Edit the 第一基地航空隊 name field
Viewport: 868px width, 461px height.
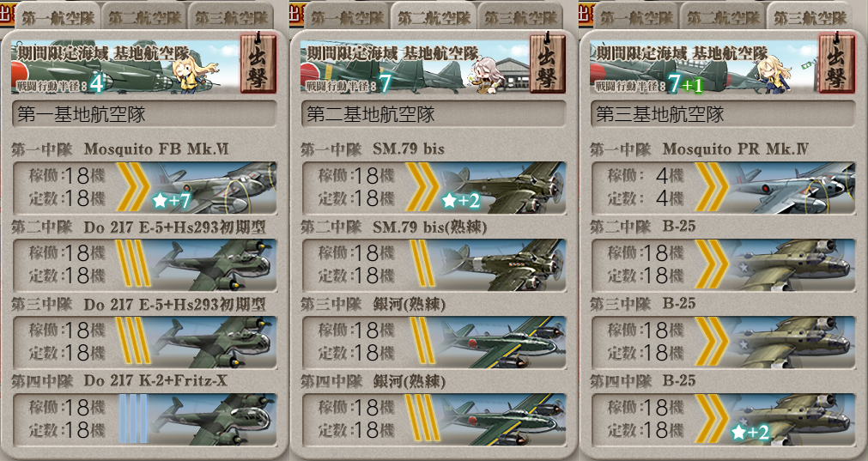coord(144,114)
